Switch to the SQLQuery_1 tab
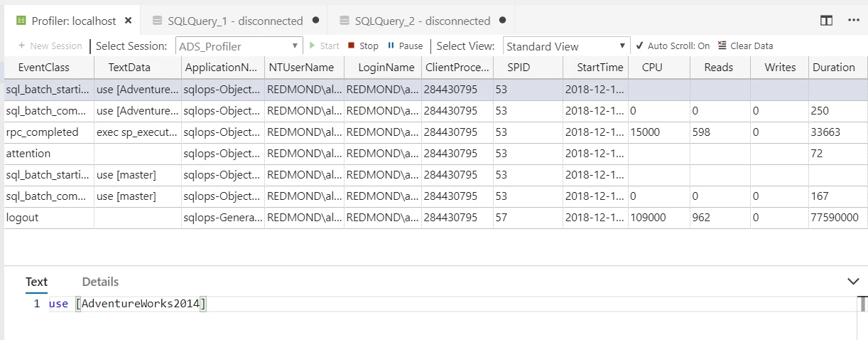Screen dimensions: 868x340 click(x=235, y=21)
